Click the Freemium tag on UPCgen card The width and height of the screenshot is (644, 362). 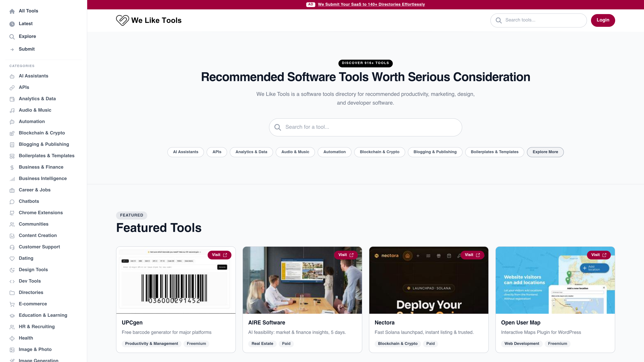coord(196,344)
